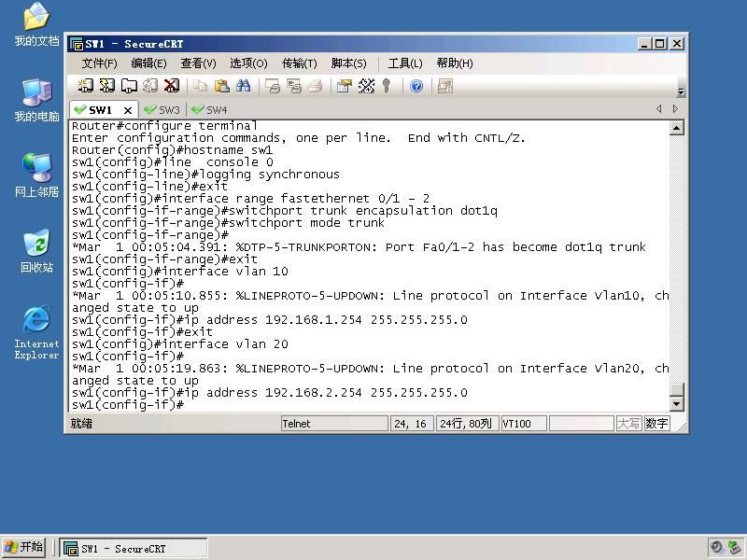Open the 传输(T) menu
The image size is (747, 560).
(x=300, y=63)
